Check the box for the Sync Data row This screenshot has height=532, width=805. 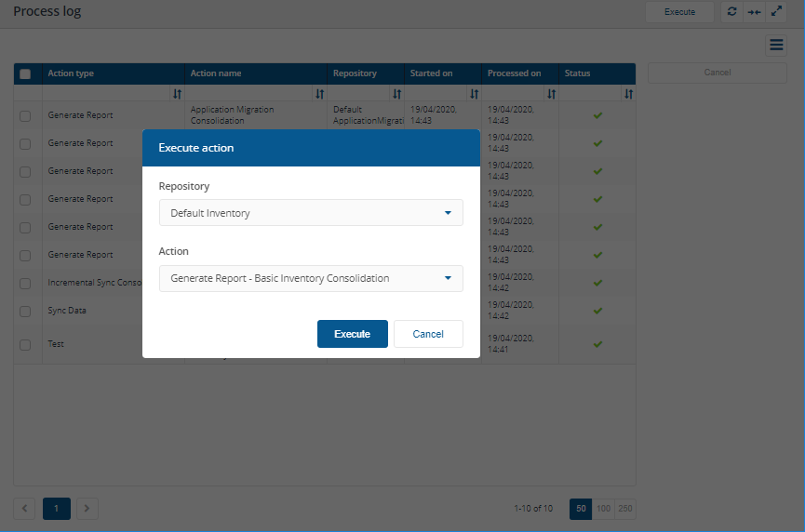25,311
